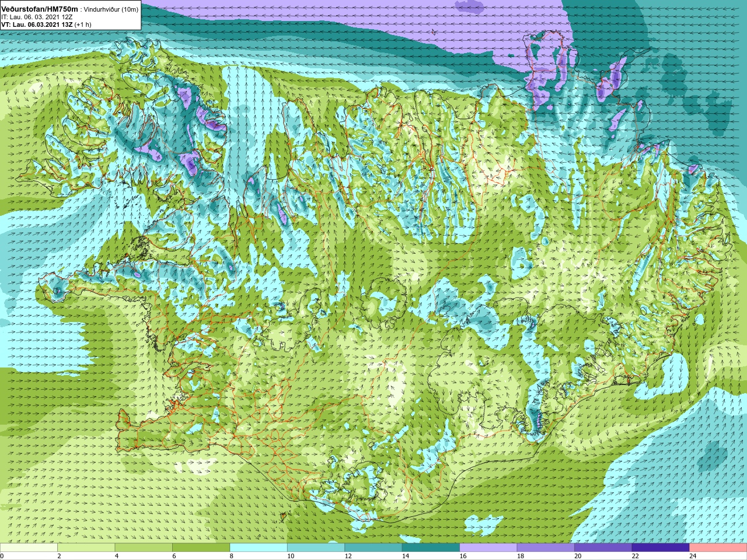Click the purple swatch between 18 and 20

(546, 548)
